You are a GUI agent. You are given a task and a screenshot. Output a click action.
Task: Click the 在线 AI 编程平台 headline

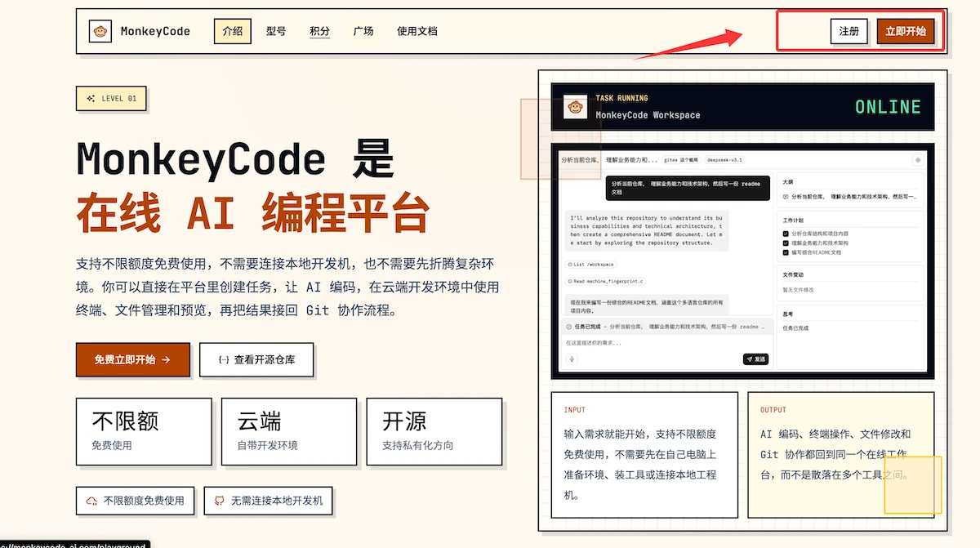click(x=252, y=213)
